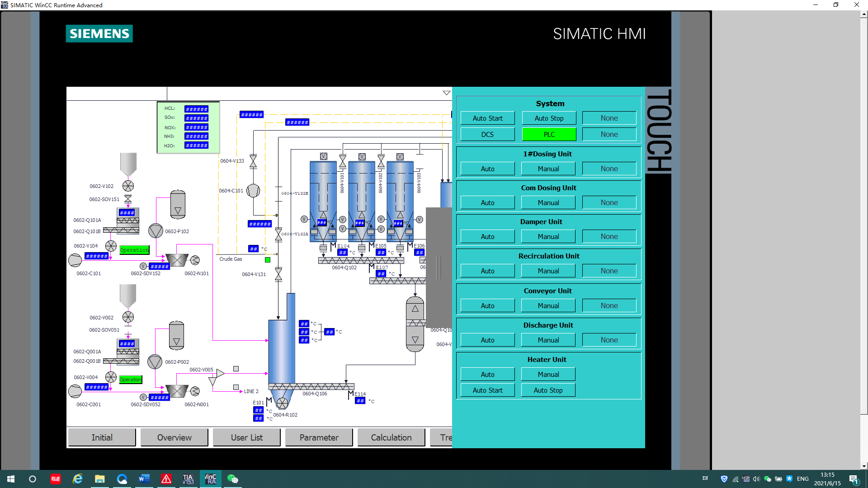Open the Overview screen tab
The image size is (868, 488).
(x=174, y=437)
